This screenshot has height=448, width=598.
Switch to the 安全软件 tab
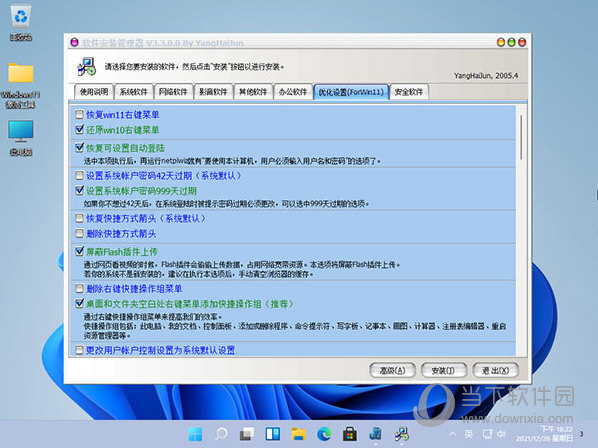pos(409,92)
